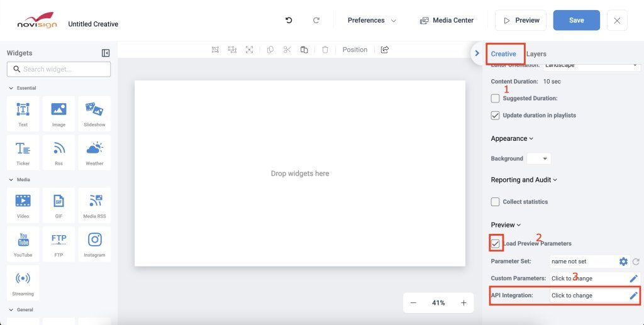The width and height of the screenshot is (644, 325).
Task: Open Parameter Set gear settings
Action: click(x=623, y=262)
